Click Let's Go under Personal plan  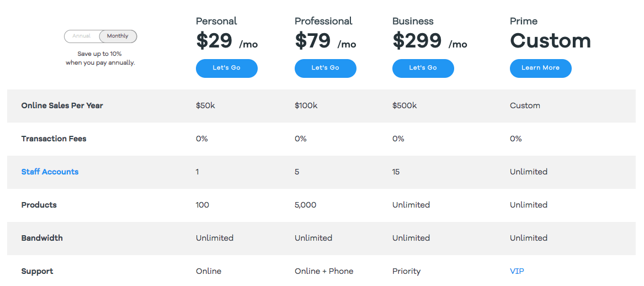(226, 68)
